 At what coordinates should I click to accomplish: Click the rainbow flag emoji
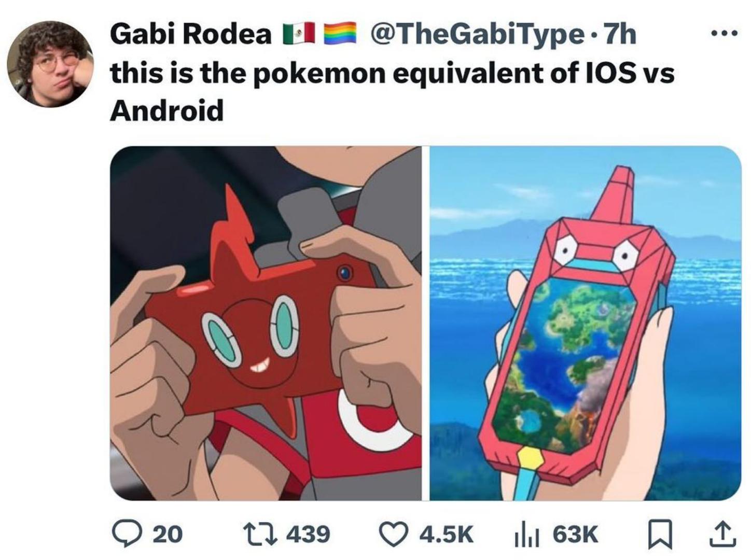pyautogui.click(x=340, y=34)
